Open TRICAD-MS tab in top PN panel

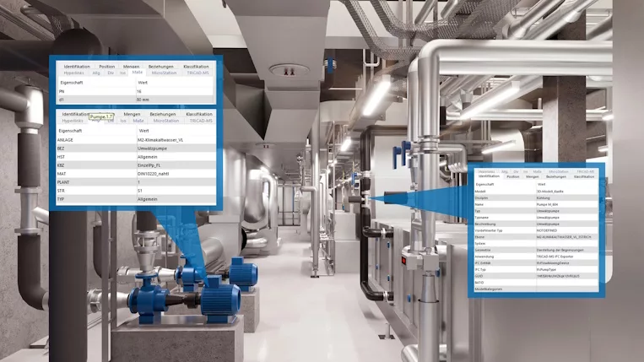coord(198,73)
